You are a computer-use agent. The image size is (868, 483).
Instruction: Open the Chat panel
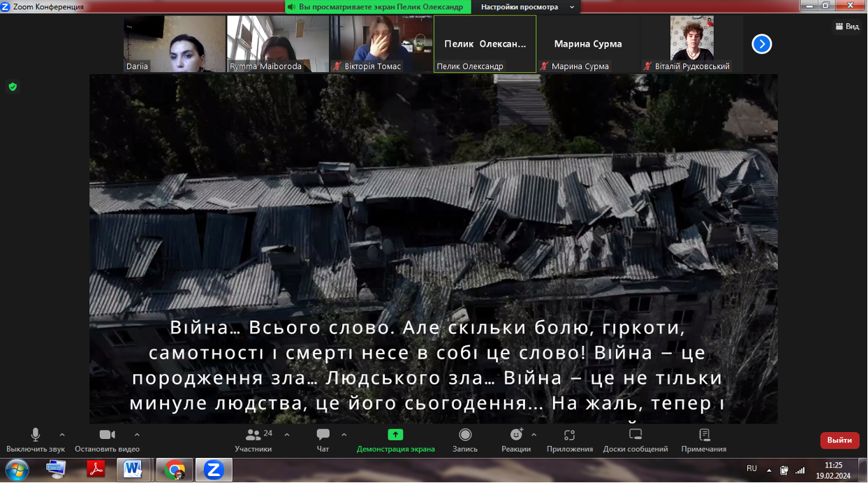323,440
